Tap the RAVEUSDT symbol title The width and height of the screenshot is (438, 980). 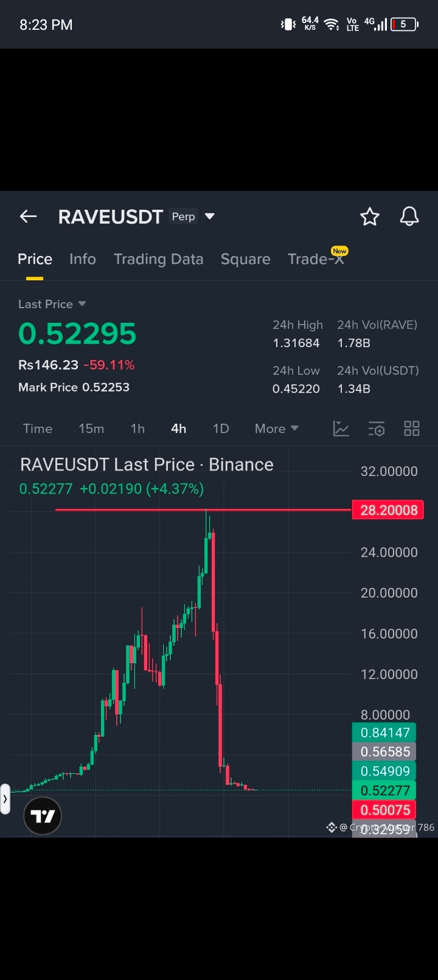pyautogui.click(x=111, y=216)
